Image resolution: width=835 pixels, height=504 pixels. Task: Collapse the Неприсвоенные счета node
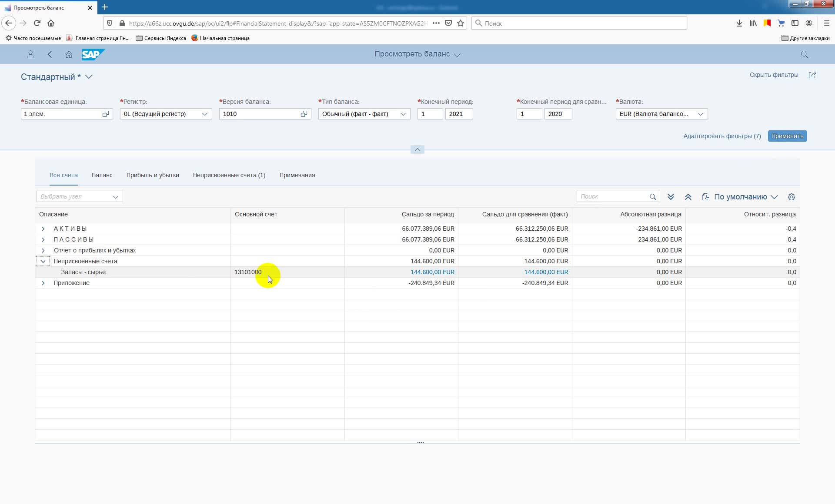point(43,261)
